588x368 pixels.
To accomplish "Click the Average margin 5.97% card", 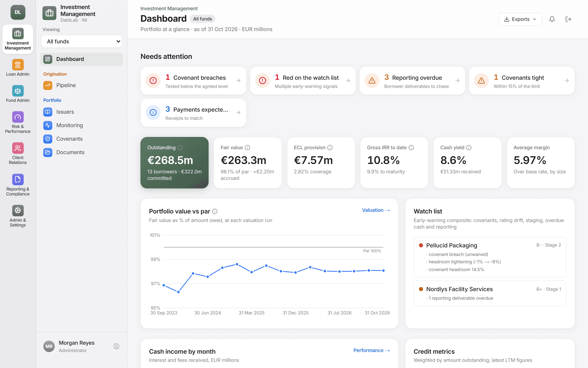I will [x=541, y=163].
